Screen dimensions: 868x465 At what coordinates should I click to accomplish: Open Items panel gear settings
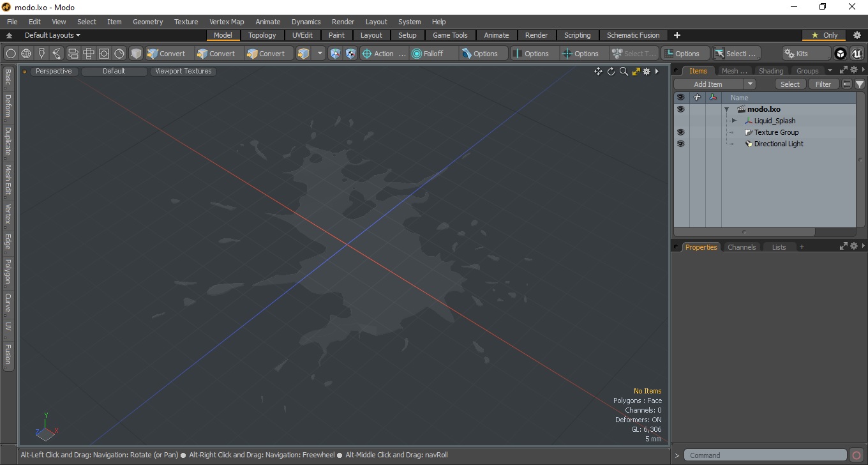pos(854,70)
